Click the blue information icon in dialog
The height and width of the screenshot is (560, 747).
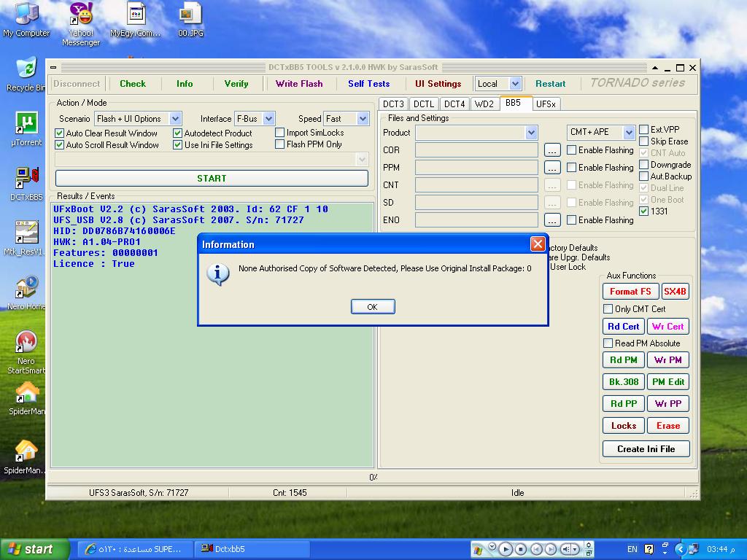tap(217, 274)
